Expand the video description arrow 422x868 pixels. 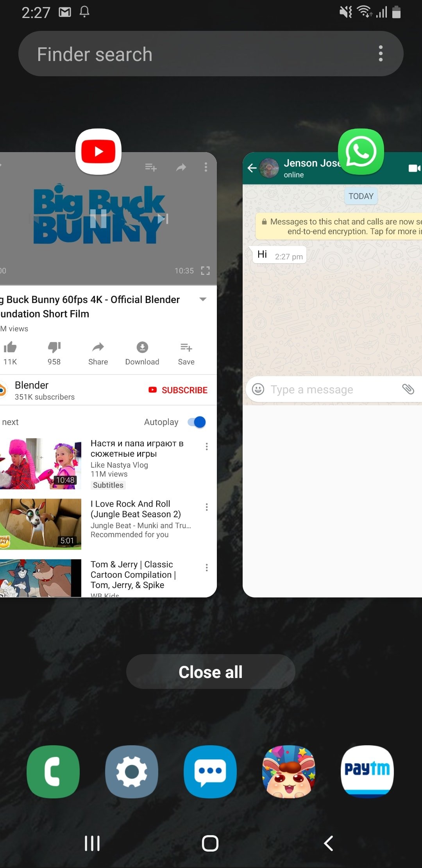203,299
